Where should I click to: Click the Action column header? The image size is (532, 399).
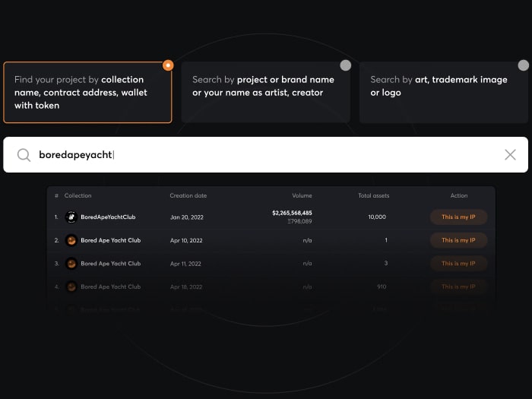tap(459, 195)
